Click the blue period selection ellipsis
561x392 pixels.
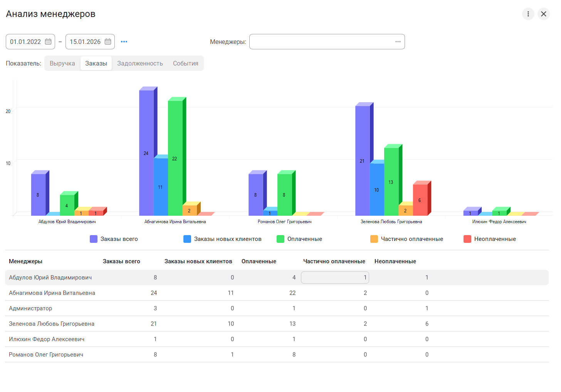[x=124, y=42]
